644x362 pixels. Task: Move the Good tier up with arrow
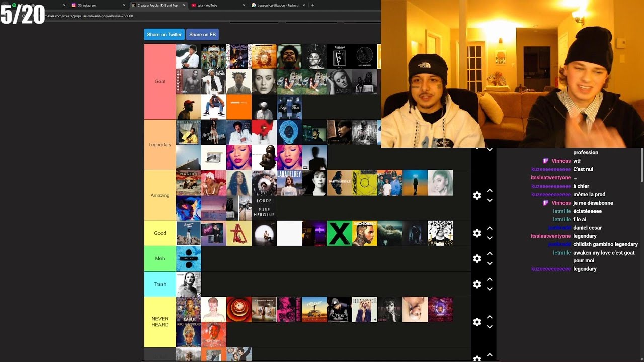click(490, 228)
